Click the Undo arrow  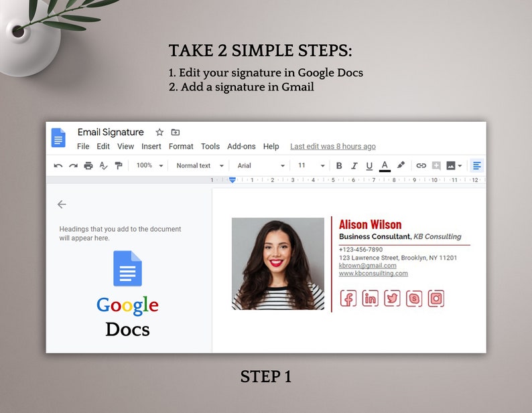coord(58,166)
